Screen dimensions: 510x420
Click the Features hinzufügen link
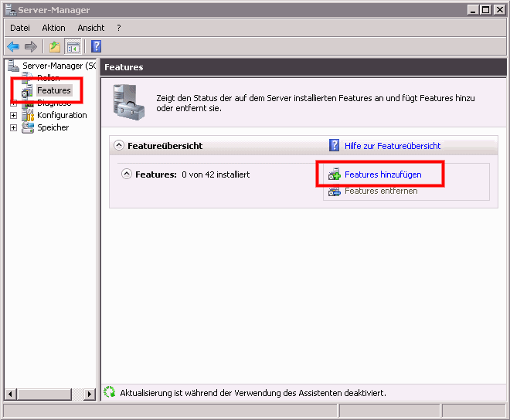click(382, 174)
